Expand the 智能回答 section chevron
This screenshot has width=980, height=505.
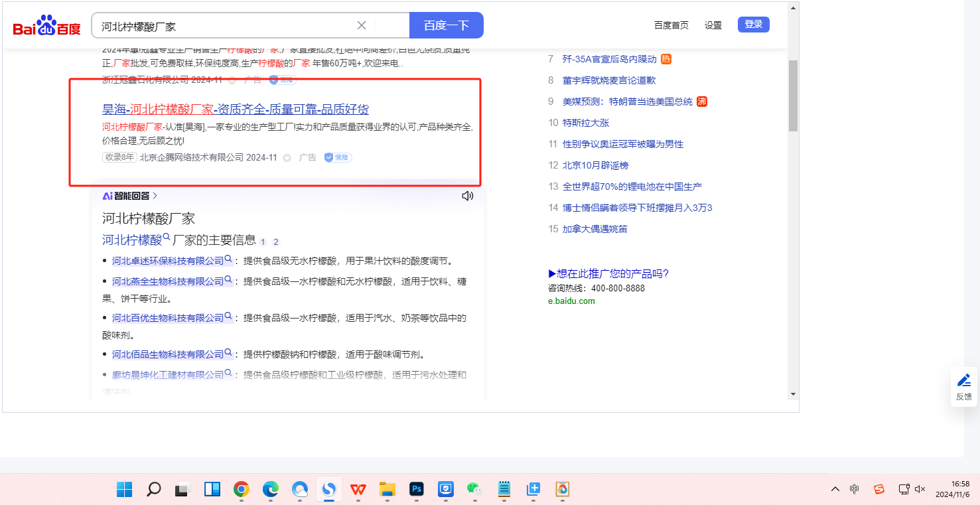tap(155, 196)
